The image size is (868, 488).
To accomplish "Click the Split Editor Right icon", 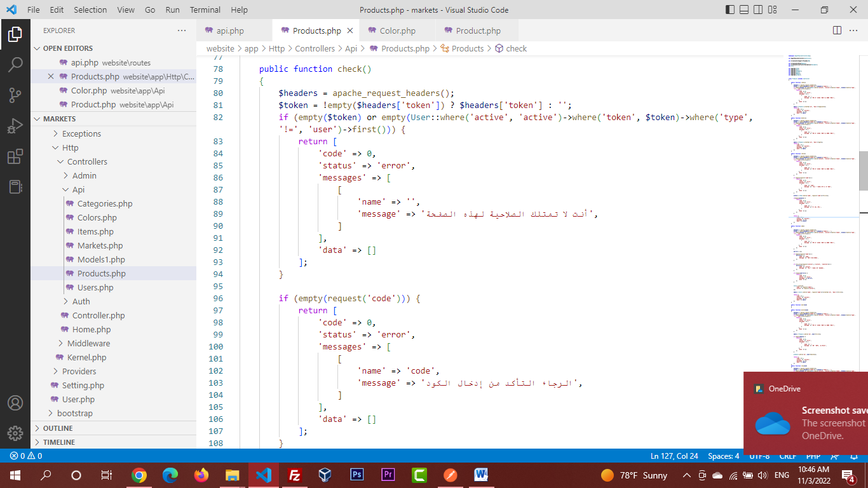I will tap(837, 30).
